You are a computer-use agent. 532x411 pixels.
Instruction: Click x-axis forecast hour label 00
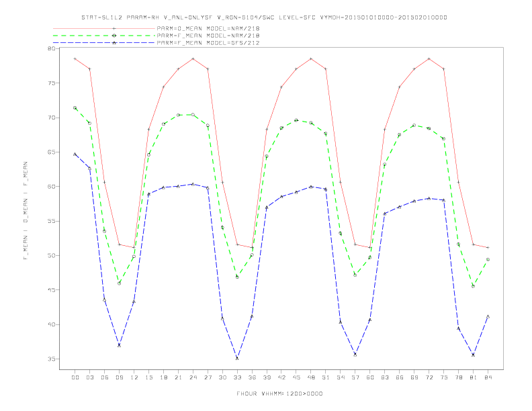75,377
